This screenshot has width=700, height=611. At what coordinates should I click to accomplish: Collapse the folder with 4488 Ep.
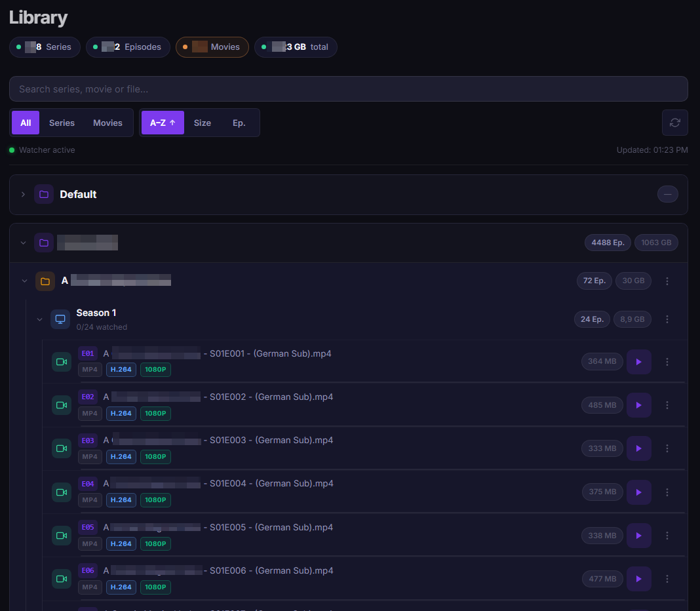coord(23,243)
